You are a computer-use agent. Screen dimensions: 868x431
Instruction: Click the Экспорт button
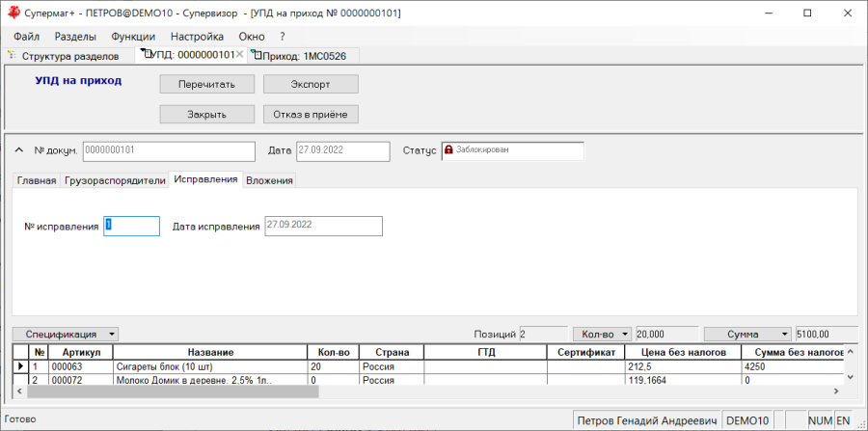click(311, 85)
